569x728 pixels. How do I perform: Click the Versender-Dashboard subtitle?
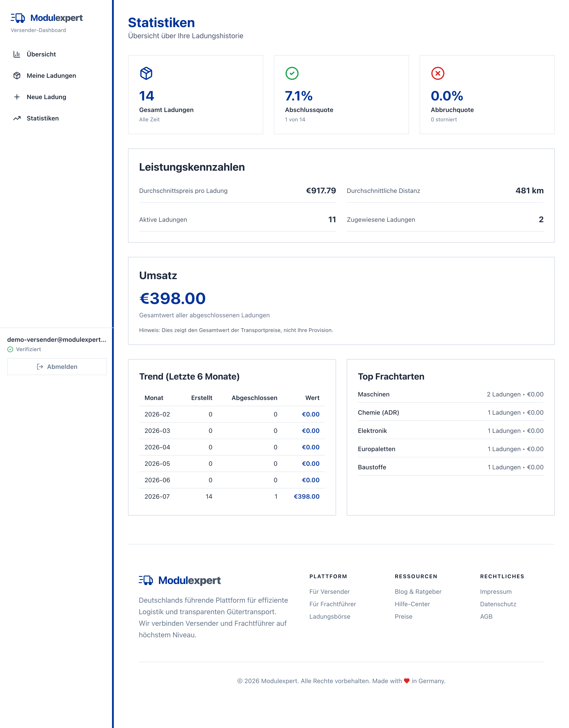38,30
